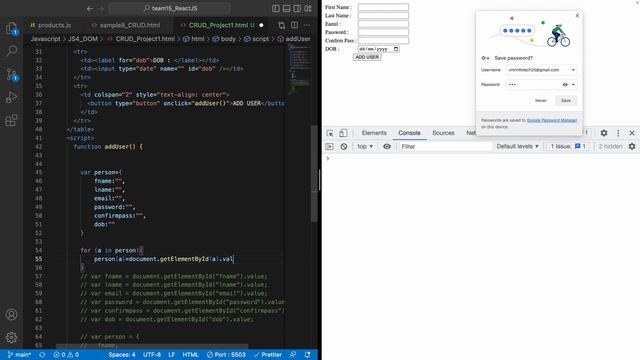
Task: Close the save password popup
Action: point(577,16)
